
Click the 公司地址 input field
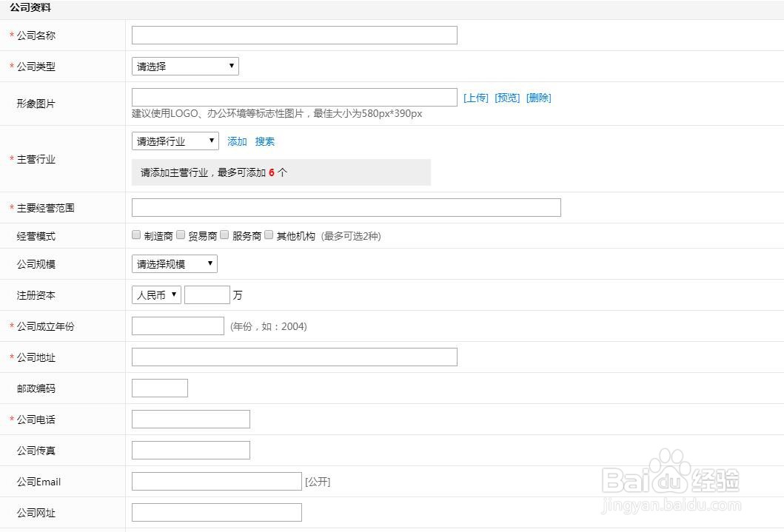point(293,357)
